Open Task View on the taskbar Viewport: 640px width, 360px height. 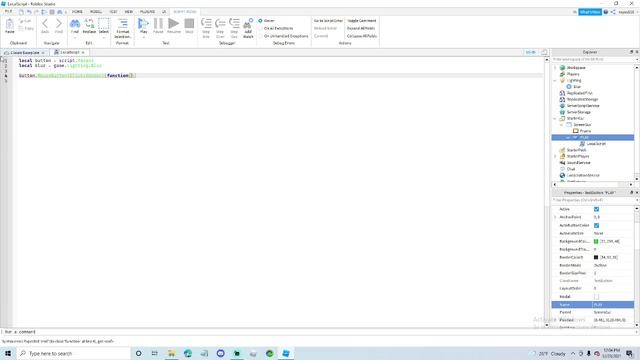[x=154, y=353]
